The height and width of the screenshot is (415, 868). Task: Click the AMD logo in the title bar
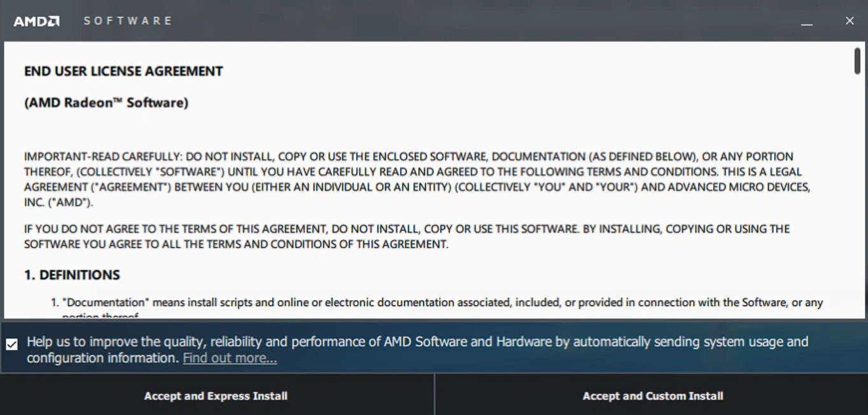[x=37, y=21]
